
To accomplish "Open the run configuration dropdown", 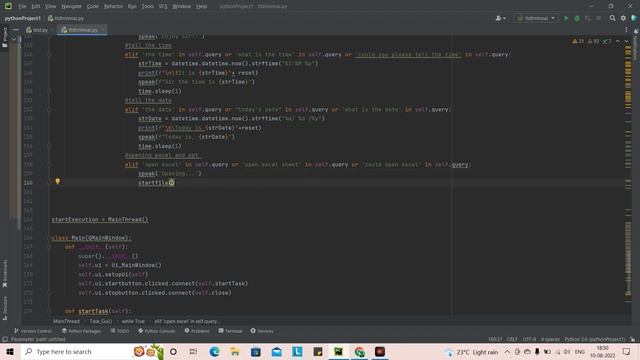I will tap(536, 18).
